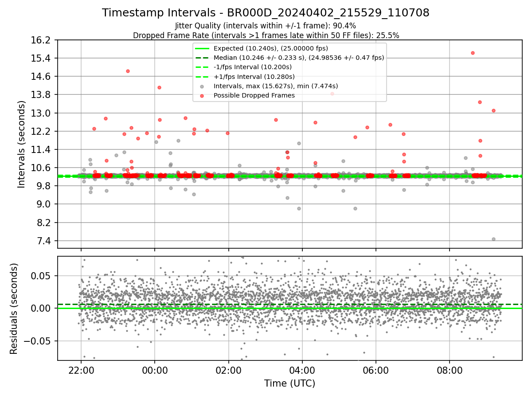Click legend entry 'Median (10.246 +/- 0.233 s)'
This screenshot has height=399, width=532.
(299, 58)
